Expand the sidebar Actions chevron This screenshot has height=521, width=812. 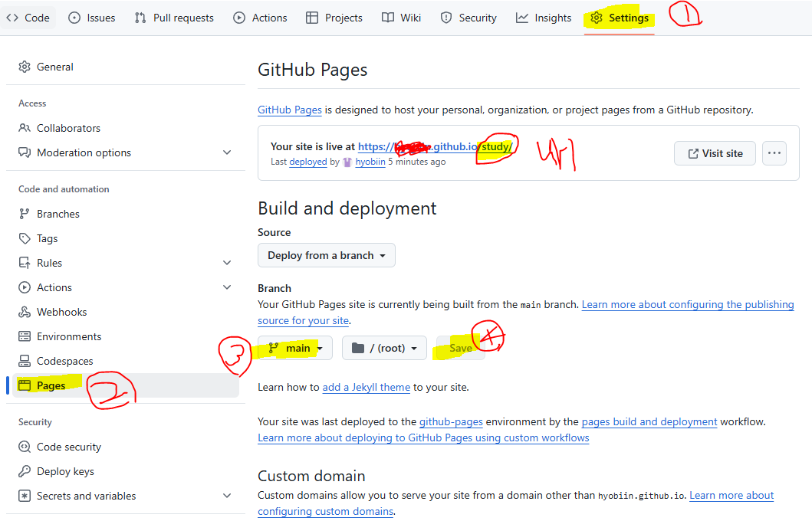click(x=227, y=287)
